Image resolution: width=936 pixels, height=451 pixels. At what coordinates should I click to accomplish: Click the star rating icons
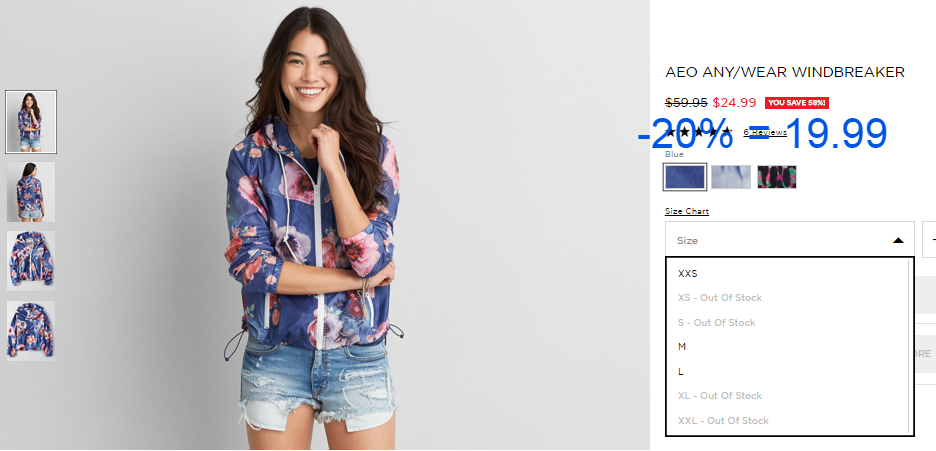(698, 132)
